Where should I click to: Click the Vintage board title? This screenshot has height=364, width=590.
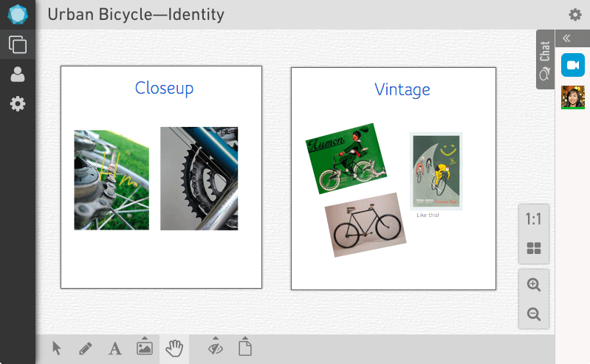pos(402,90)
